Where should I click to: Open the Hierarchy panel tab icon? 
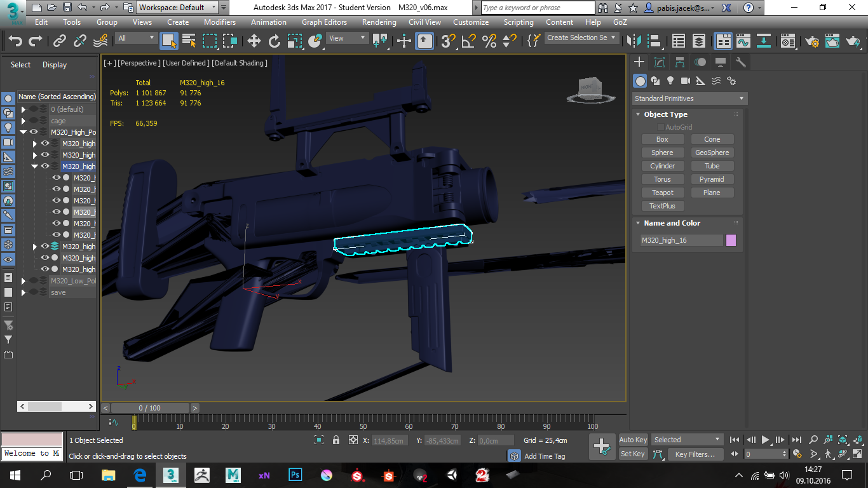click(x=680, y=62)
